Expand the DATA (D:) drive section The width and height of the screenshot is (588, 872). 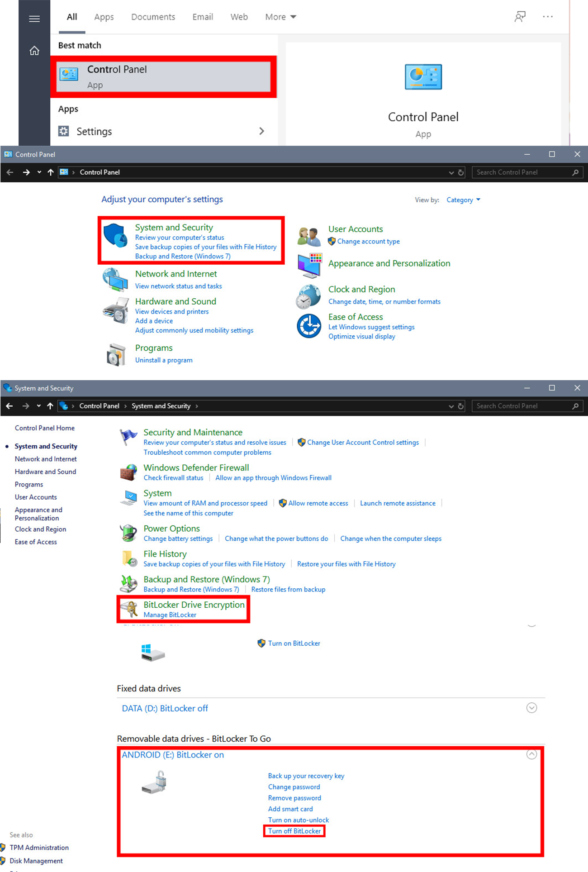point(531,708)
